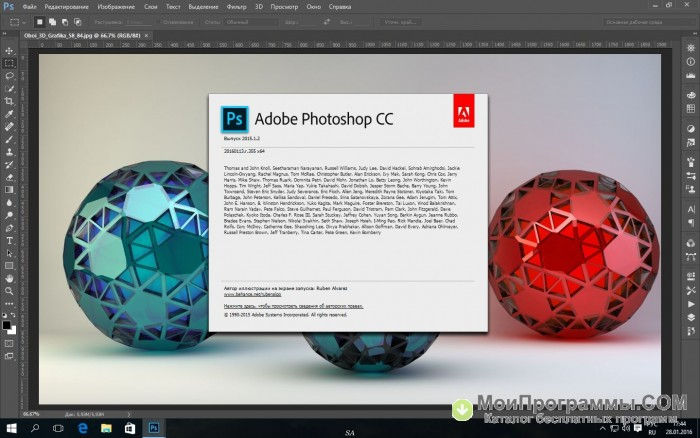Click the Feather input field

point(140,21)
